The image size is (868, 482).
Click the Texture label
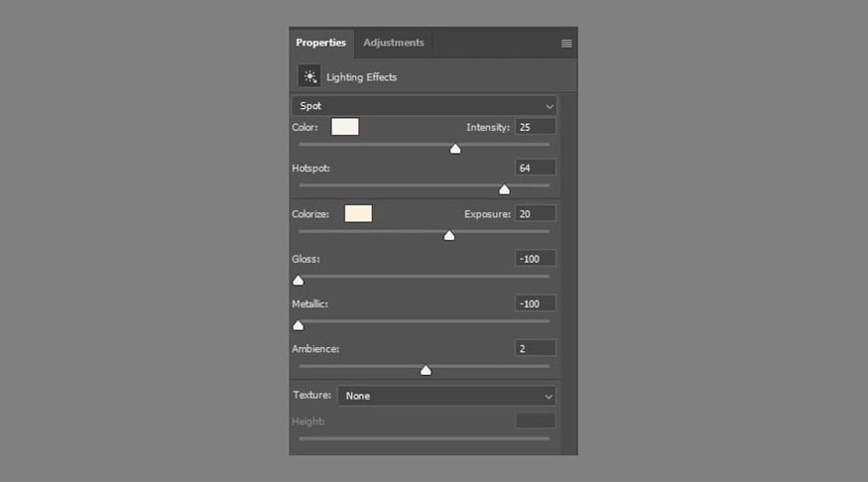click(x=311, y=395)
